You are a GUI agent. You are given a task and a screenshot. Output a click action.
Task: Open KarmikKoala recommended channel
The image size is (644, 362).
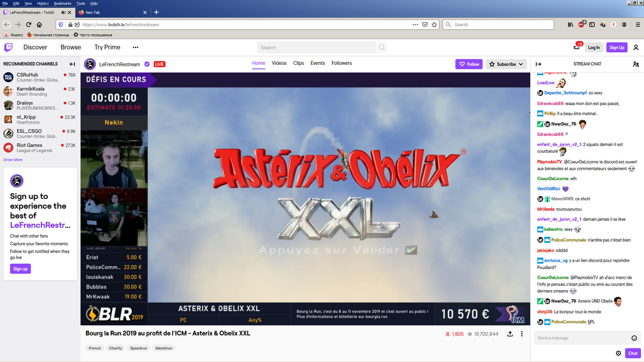click(x=40, y=92)
